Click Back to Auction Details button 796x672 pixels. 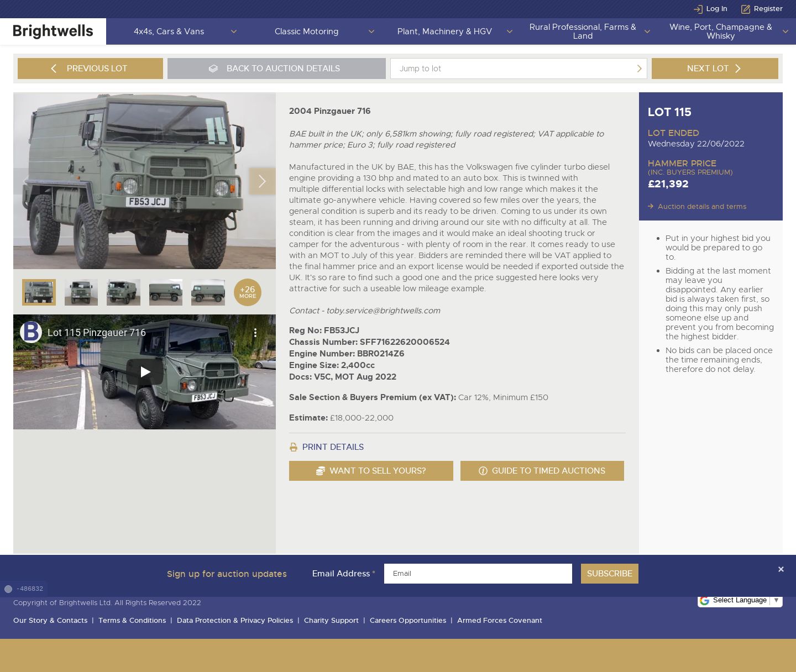pos(276,69)
